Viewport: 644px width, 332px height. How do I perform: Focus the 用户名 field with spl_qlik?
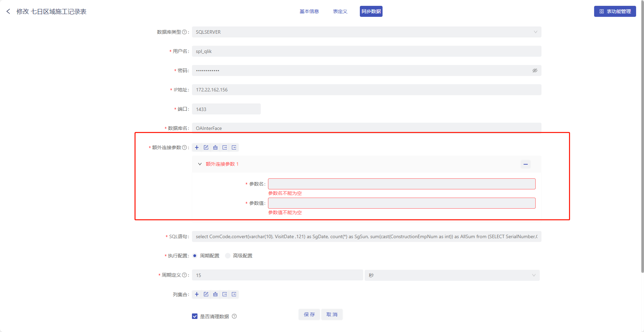367,51
